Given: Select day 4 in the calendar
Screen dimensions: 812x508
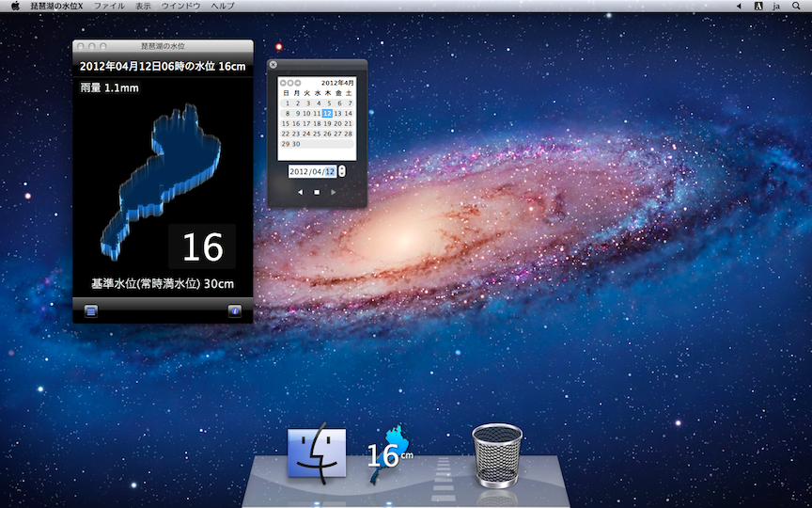Looking at the screenshot, I should 318,103.
